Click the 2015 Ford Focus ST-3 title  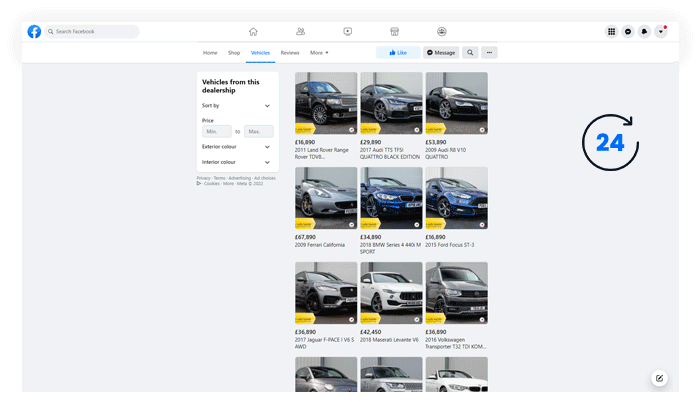click(450, 245)
